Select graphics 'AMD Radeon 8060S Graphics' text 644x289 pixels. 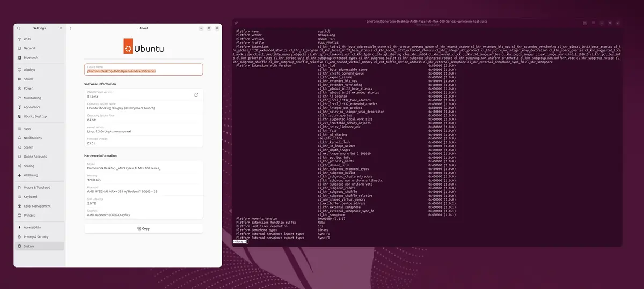click(x=108, y=215)
